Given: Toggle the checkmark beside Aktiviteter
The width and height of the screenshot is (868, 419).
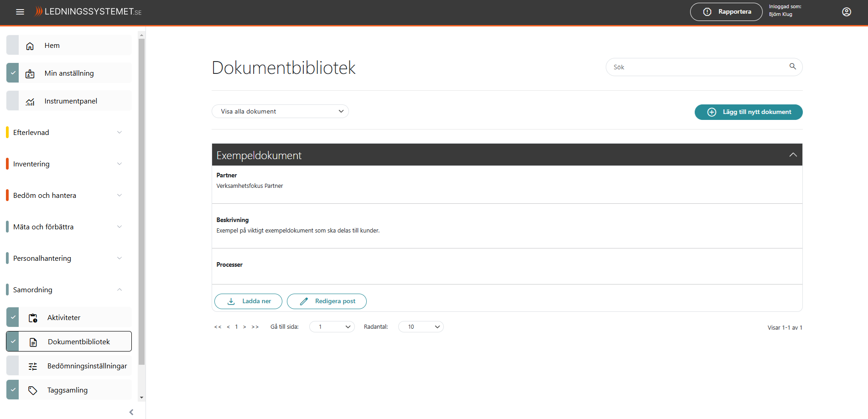Looking at the screenshot, I should click(x=13, y=317).
